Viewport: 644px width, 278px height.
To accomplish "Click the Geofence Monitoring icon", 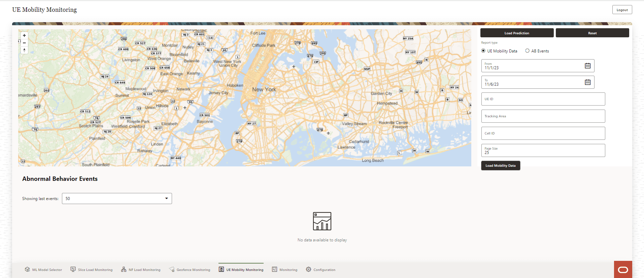I will pos(172,269).
